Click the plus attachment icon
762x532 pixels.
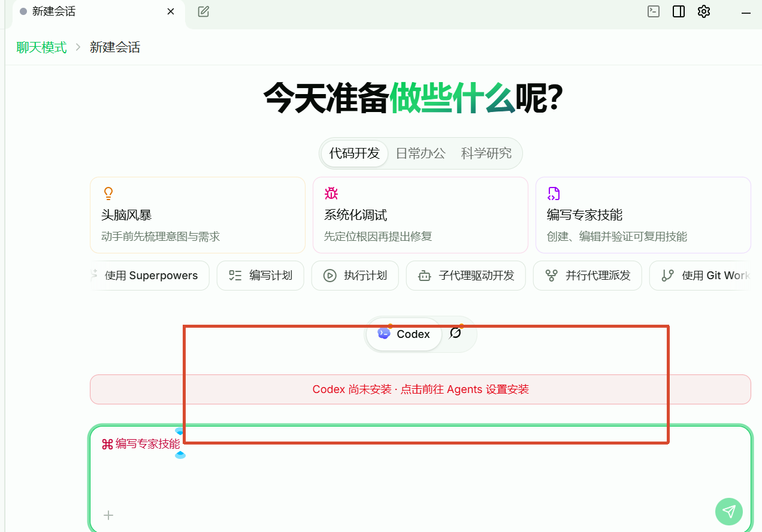tap(108, 515)
